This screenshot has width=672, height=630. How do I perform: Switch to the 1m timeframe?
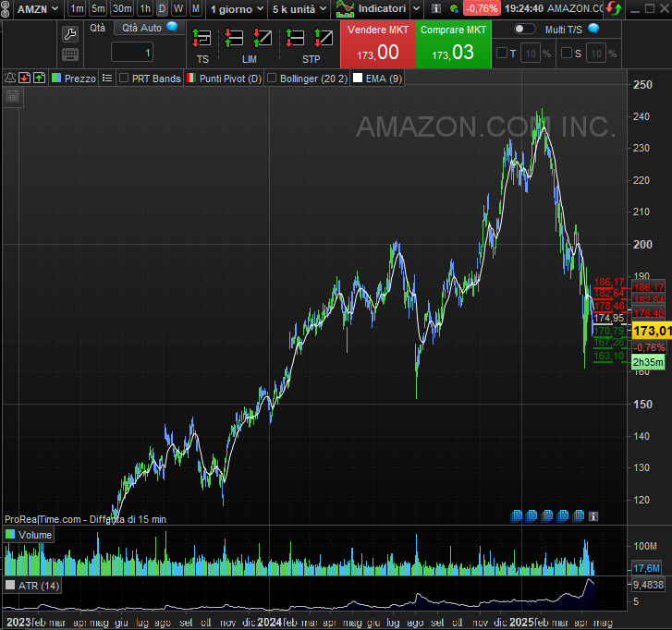pos(77,8)
